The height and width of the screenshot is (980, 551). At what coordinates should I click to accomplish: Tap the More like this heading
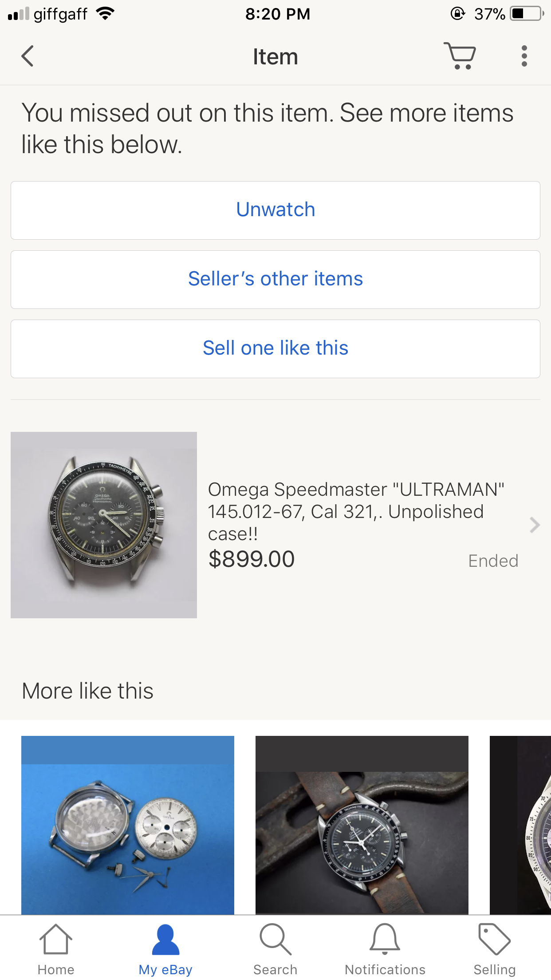click(x=88, y=691)
